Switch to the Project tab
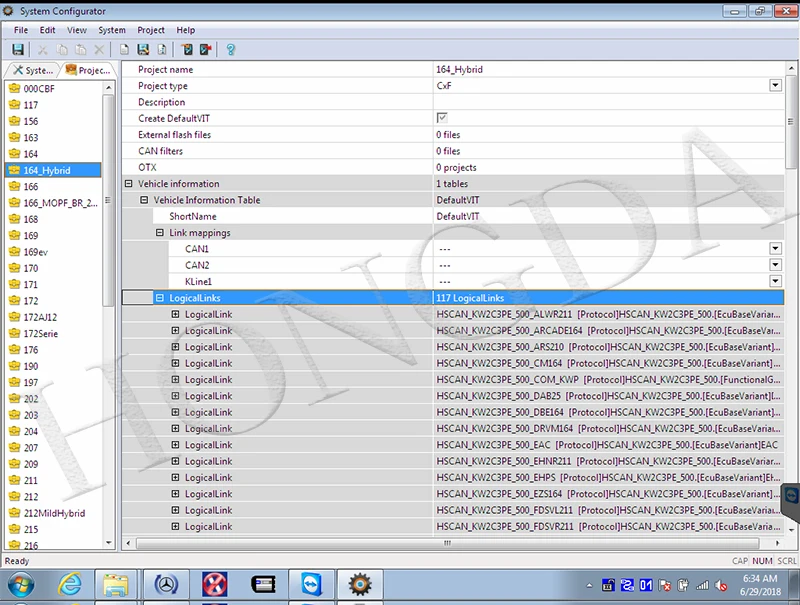The image size is (800, 605). 88,70
